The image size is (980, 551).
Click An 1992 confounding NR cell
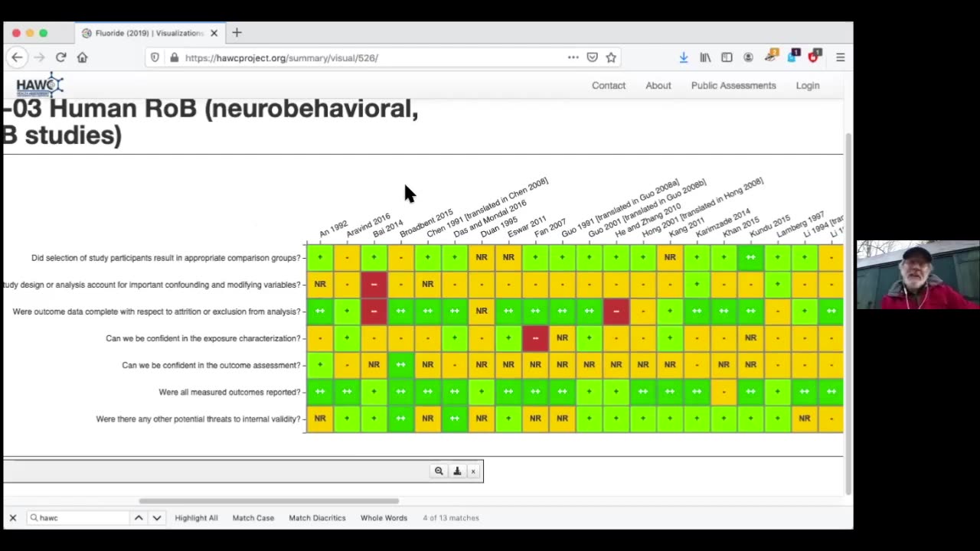[320, 284]
